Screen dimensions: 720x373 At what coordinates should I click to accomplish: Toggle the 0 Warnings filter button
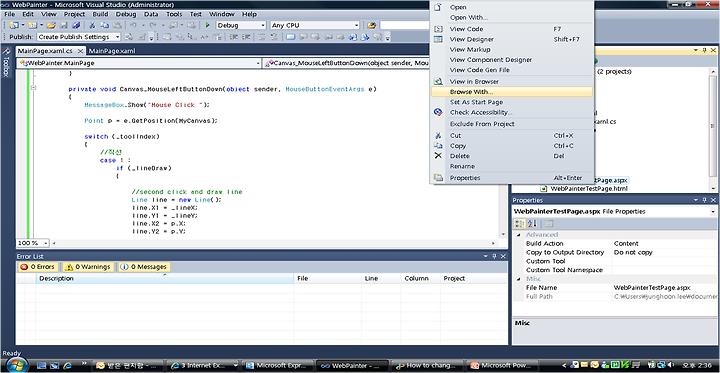pos(87,266)
